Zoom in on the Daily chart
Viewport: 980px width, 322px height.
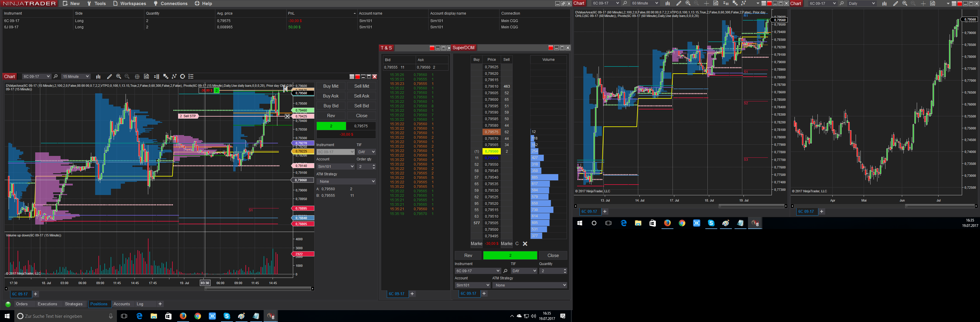tap(905, 3)
